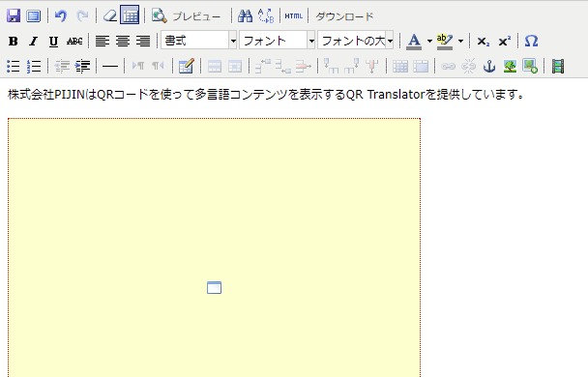Toggle italic formatting
This screenshot has width=588, height=377.
34,41
